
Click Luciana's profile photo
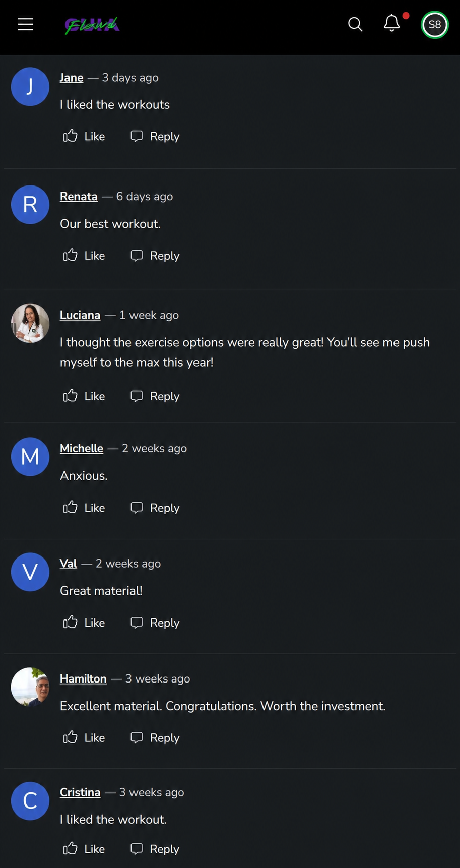(30, 323)
